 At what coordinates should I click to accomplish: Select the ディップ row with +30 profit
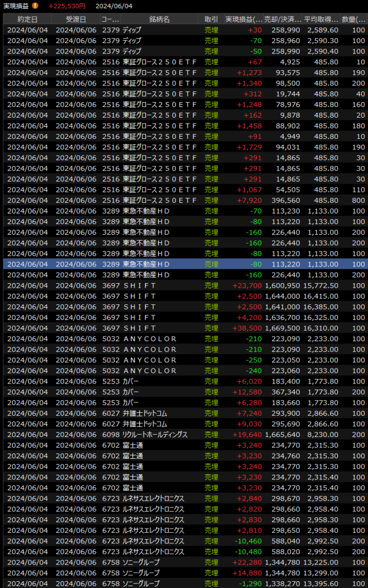click(x=184, y=30)
